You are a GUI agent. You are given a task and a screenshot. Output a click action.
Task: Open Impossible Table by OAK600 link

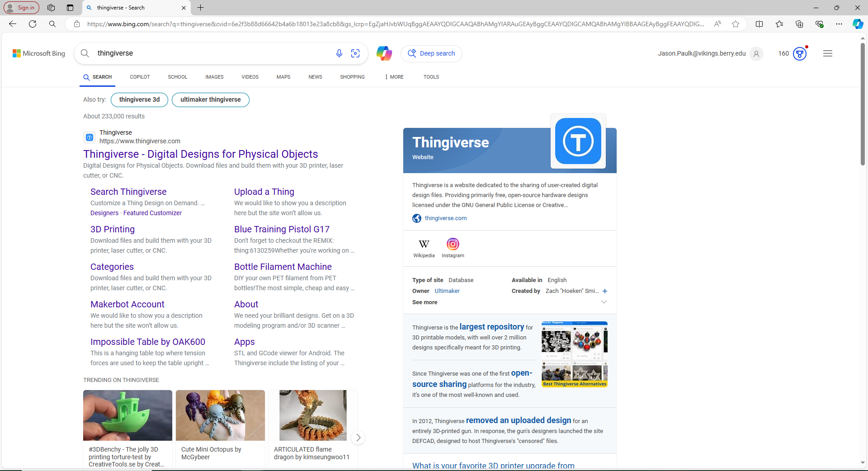coord(148,342)
